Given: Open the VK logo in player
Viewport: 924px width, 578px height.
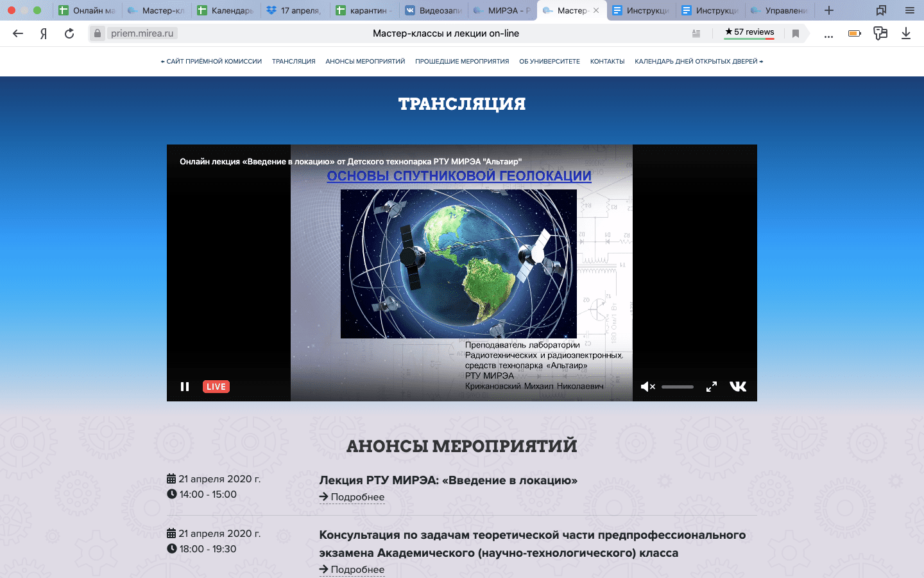Looking at the screenshot, I should pos(738,386).
